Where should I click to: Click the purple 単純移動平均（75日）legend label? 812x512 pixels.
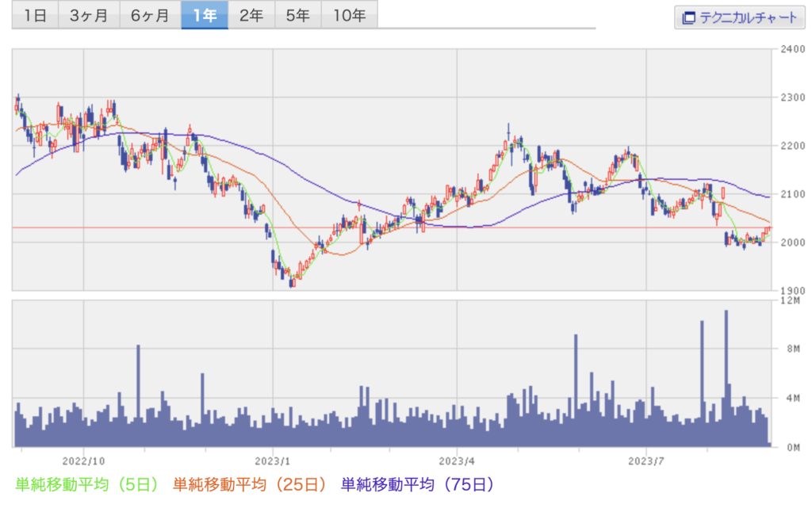coord(417,483)
